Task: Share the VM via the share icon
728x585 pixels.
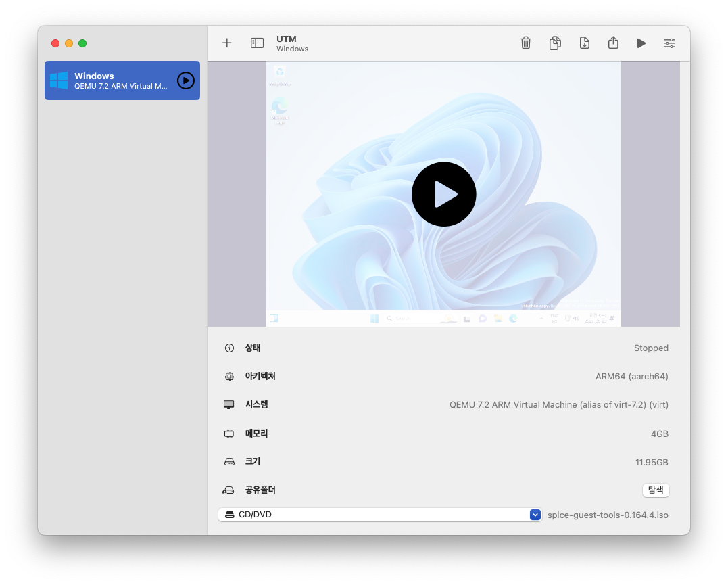Action: coord(613,43)
